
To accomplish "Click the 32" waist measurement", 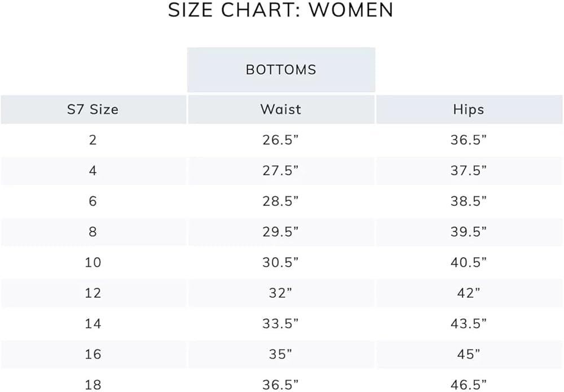I will pyautogui.click(x=281, y=293).
